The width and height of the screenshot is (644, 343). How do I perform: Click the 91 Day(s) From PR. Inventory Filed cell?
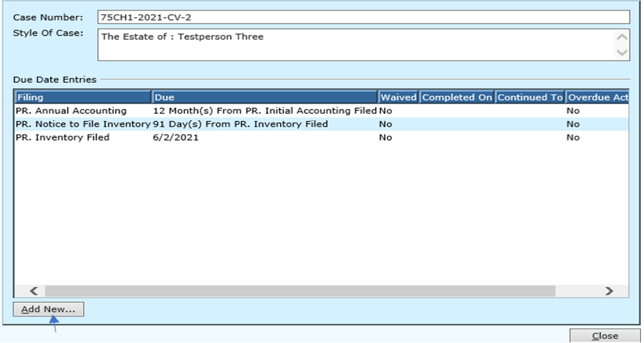click(240, 124)
